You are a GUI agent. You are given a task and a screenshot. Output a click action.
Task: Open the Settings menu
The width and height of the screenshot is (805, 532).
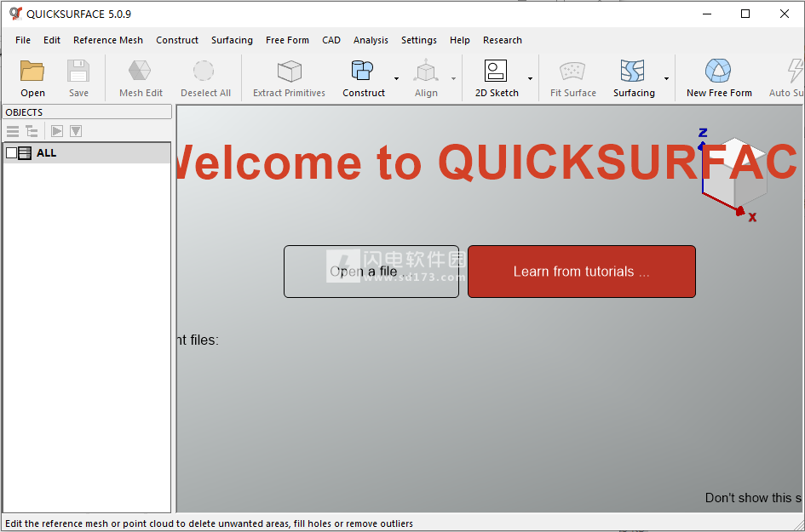pos(419,40)
